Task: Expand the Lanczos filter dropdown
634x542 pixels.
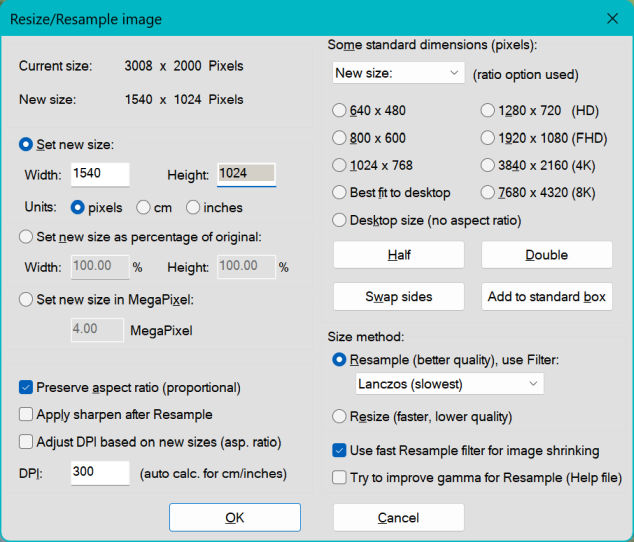Action: click(449, 384)
